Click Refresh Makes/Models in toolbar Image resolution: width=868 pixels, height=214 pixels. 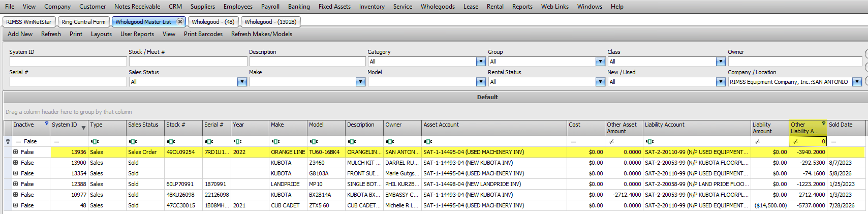point(262,34)
